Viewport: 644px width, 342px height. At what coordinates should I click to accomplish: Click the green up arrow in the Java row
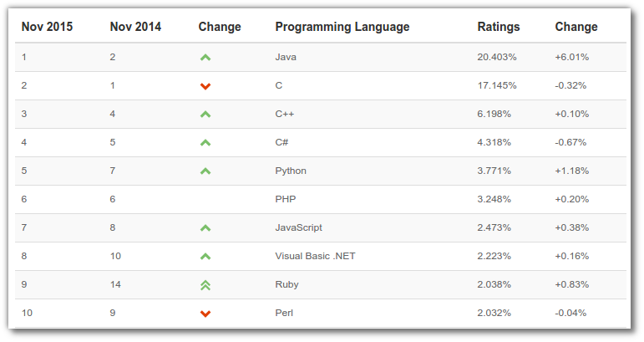(x=205, y=58)
